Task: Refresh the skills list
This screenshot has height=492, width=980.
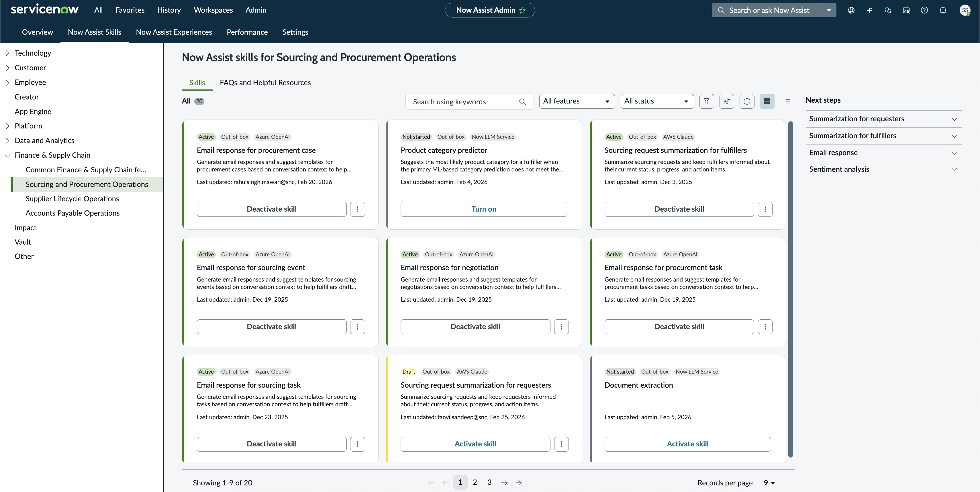Action: tap(747, 101)
